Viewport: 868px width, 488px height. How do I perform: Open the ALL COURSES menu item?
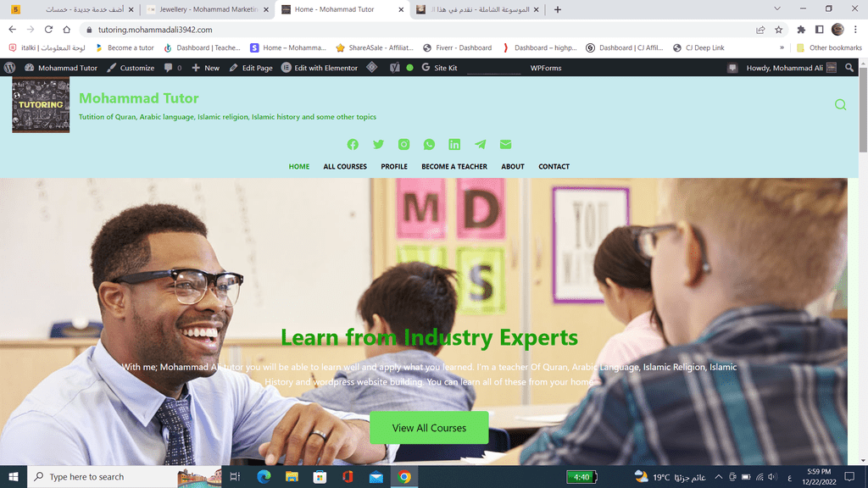(345, 167)
